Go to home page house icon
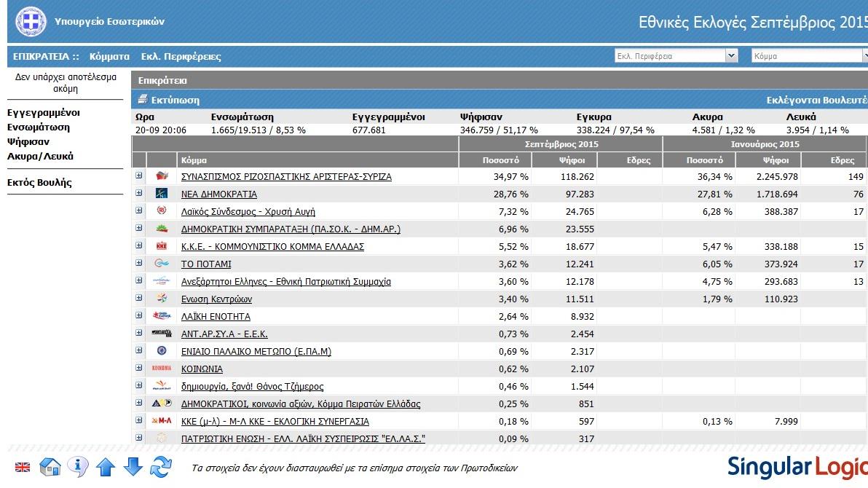This screenshot has height=488, width=868. 50,467
